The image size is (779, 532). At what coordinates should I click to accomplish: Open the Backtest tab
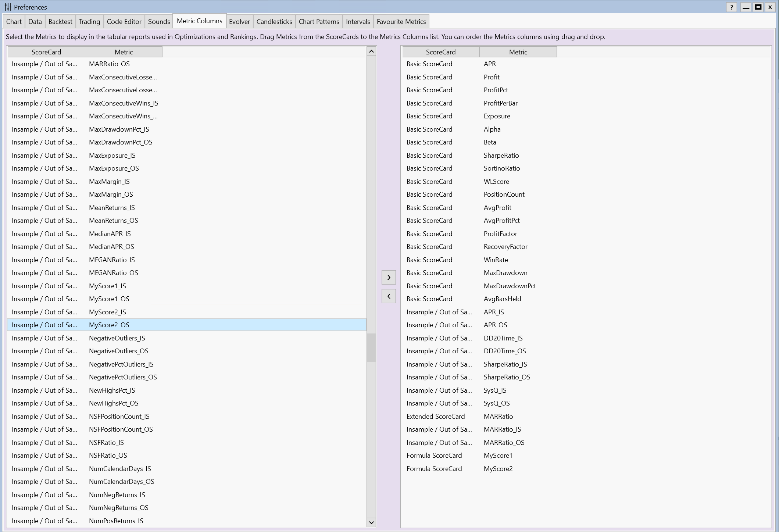click(x=60, y=22)
